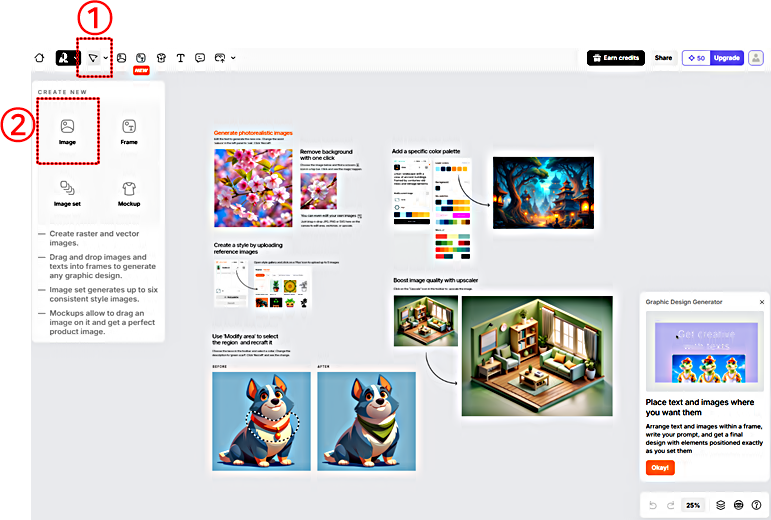Click the image tool in top toolbar
Viewport: 771px width, 520px height.
[121, 58]
